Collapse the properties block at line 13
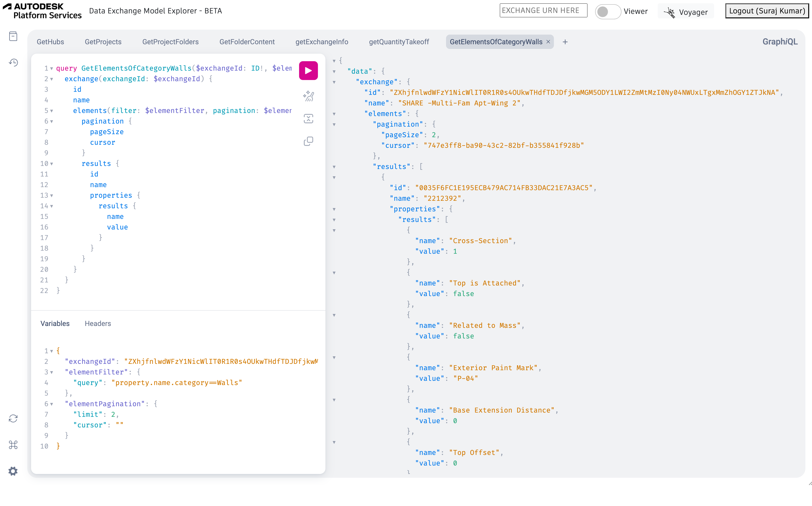Image resolution: width=812 pixels, height=506 pixels. [x=52, y=195]
